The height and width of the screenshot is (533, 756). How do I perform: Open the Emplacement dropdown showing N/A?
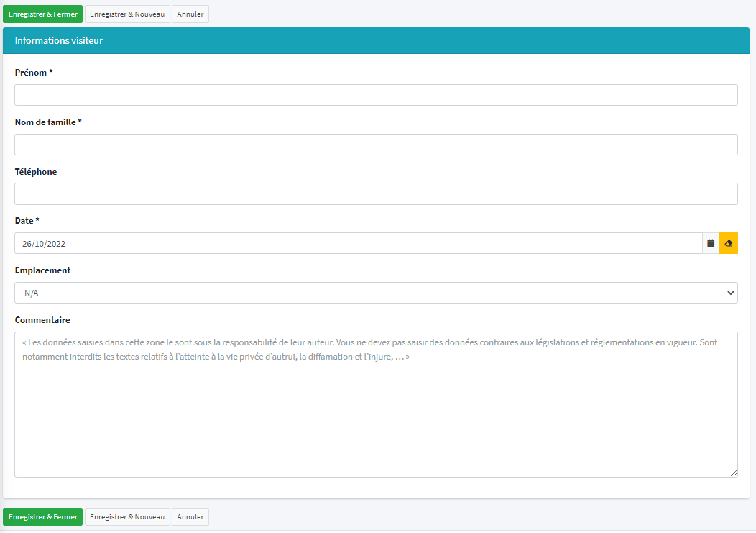pos(376,293)
